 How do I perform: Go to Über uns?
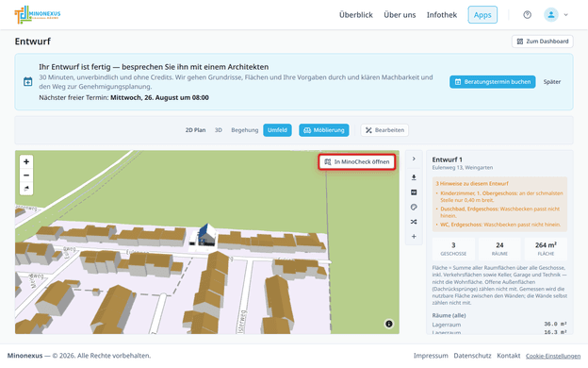point(400,15)
